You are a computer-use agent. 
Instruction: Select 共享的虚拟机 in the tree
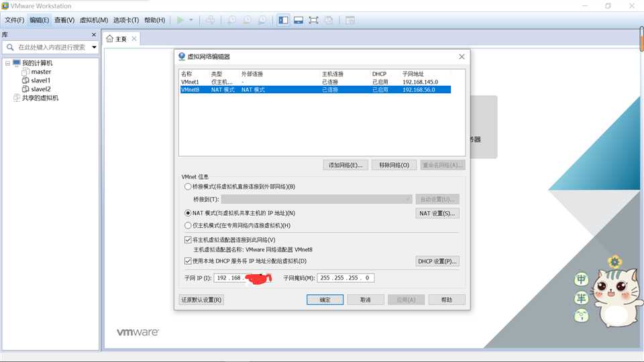coord(40,98)
